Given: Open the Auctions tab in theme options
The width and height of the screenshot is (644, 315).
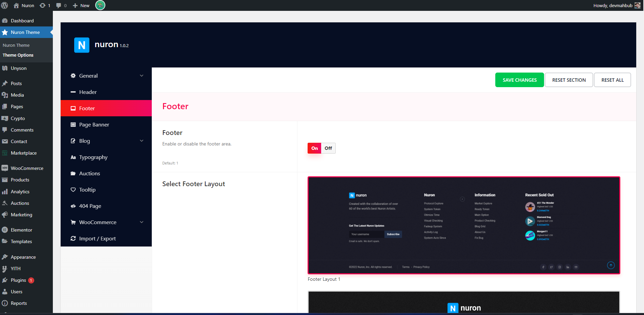Looking at the screenshot, I should [106, 173].
